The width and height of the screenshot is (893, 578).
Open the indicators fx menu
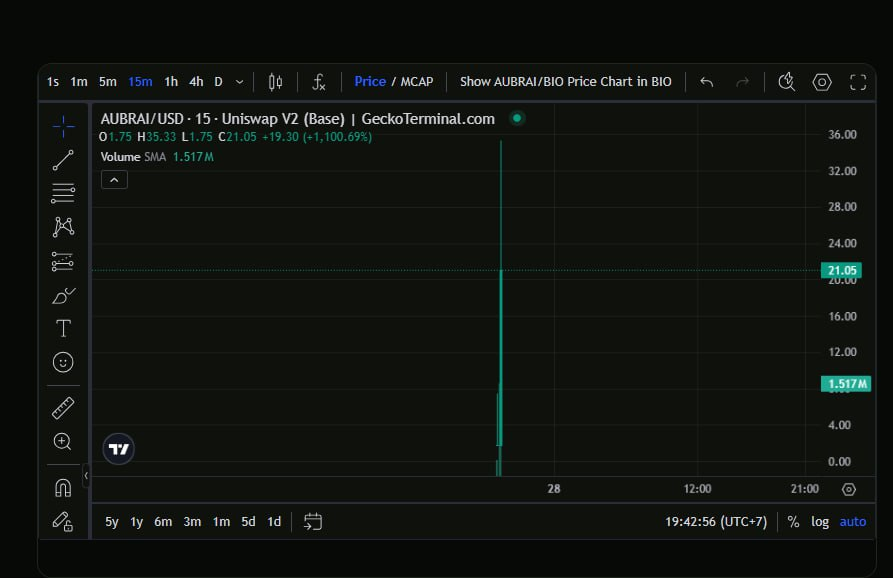coord(319,82)
